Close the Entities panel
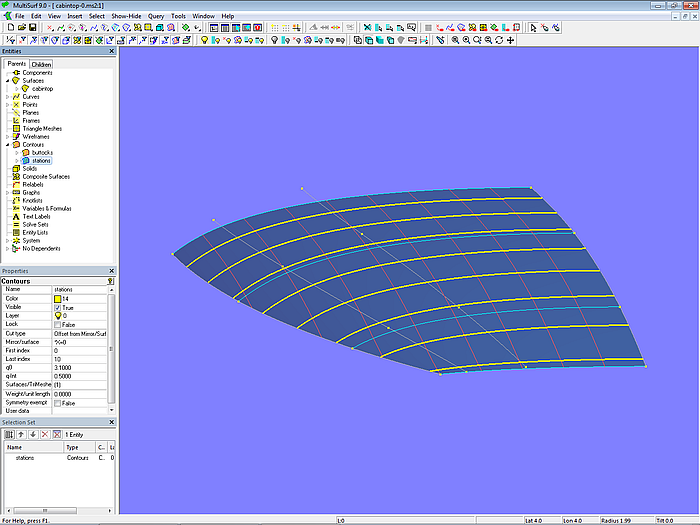700x525 pixels. coord(111,51)
